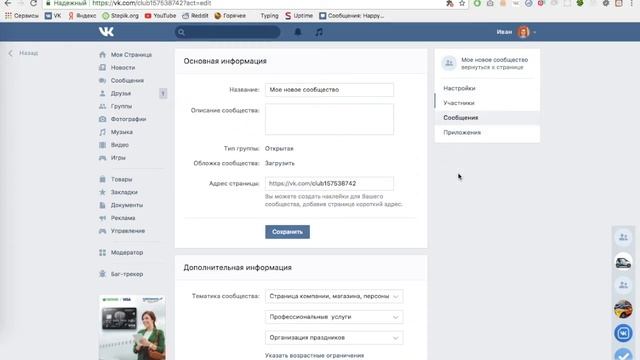Open Фотографии in left sidebar
Viewport: 640px width, 360px height.
tap(128, 119)
